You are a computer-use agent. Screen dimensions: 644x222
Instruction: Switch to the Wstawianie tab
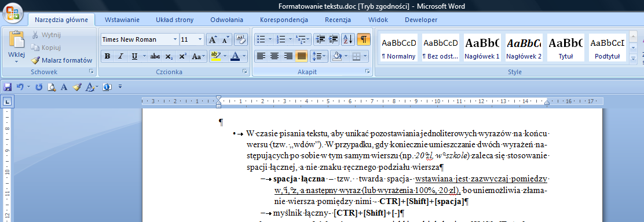pyautogui.click(x=122, y=20)
